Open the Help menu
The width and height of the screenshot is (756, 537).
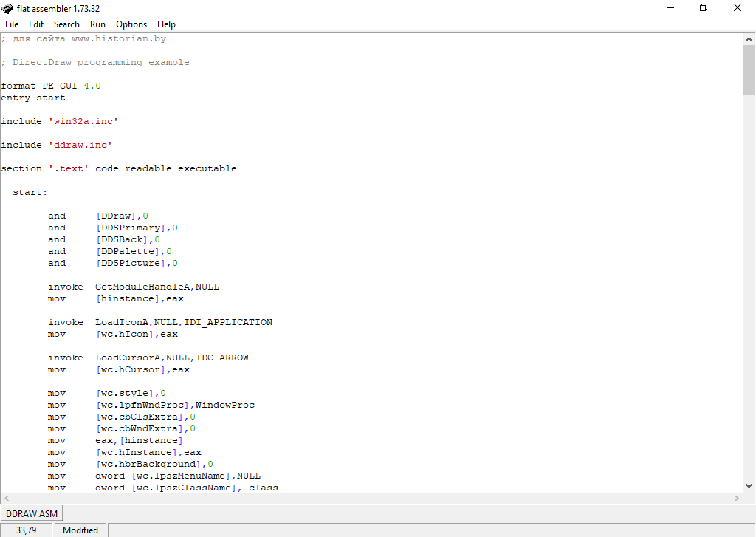point(166,24)
